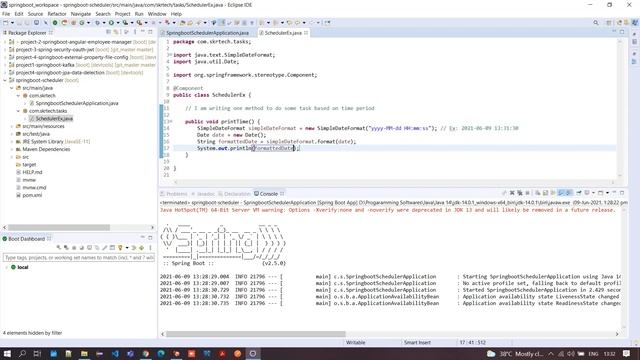Image resolution: width=640 pixels, height=360 pixels.
Task: Open the notification center in system tray
Action: coord(627,353)
